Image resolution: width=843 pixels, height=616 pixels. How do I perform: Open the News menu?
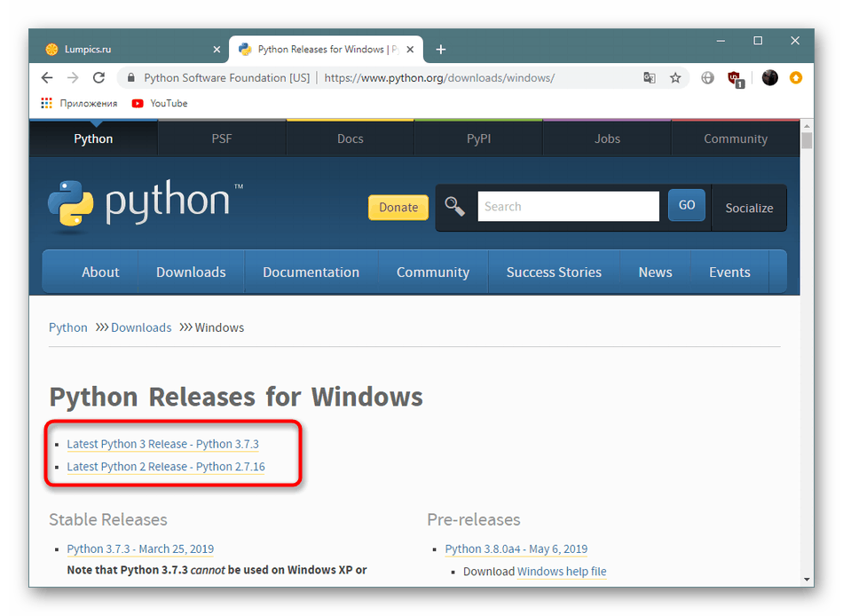[655, 272]
